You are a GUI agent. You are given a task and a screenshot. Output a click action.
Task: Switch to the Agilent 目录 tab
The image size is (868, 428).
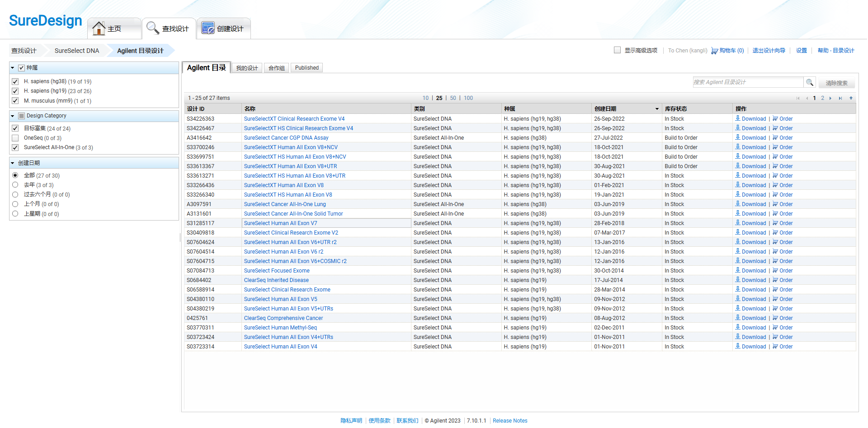[x=207, y=67]
